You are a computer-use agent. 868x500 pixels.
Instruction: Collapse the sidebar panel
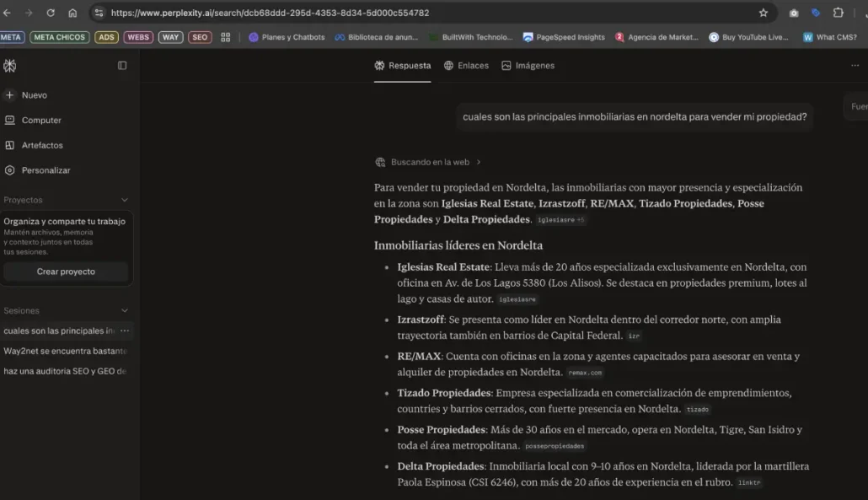pos(122,65)
